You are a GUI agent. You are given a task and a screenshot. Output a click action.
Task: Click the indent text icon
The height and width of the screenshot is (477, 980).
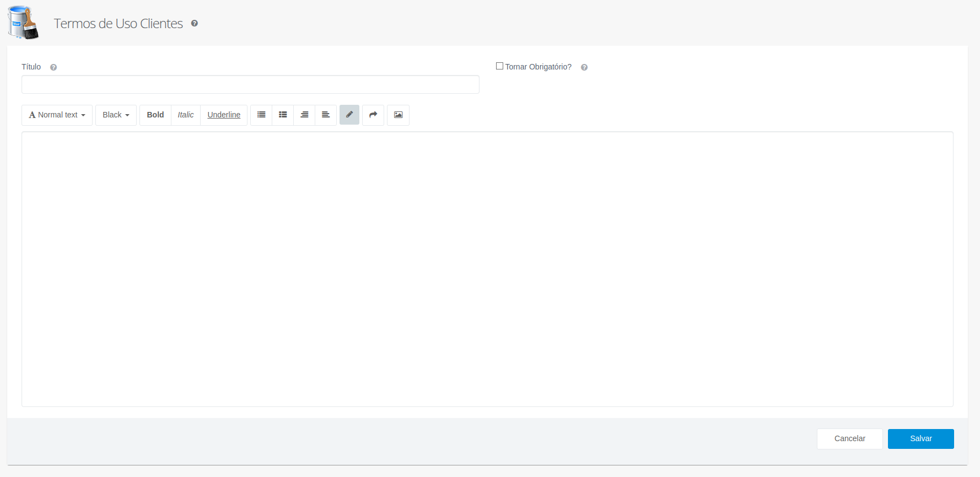point(326,115)
